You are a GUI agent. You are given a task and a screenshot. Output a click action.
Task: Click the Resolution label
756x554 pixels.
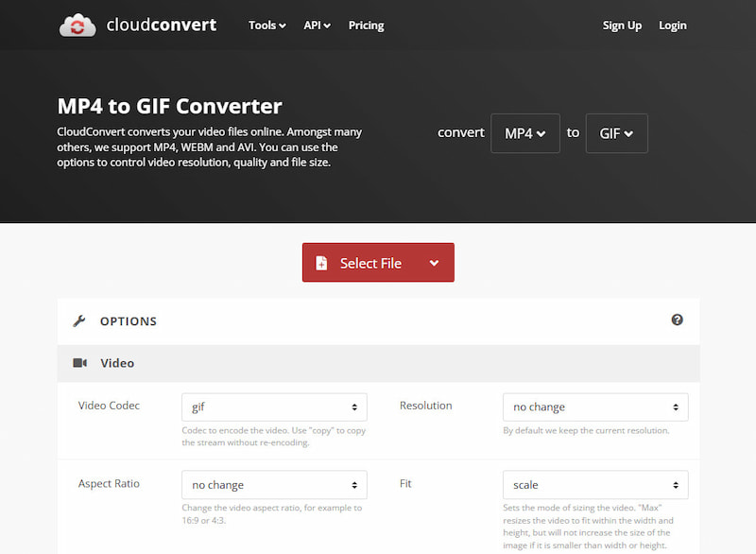[x=426, y=406]
